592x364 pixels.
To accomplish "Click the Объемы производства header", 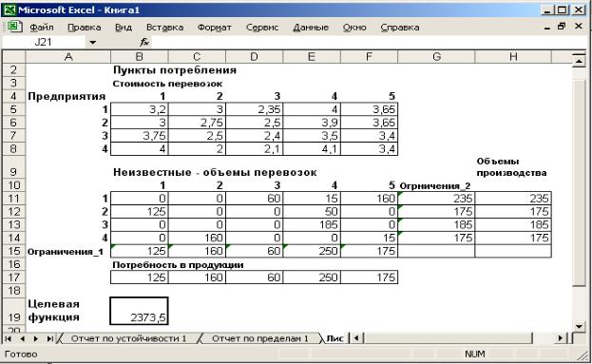I will tap(511, 167).
